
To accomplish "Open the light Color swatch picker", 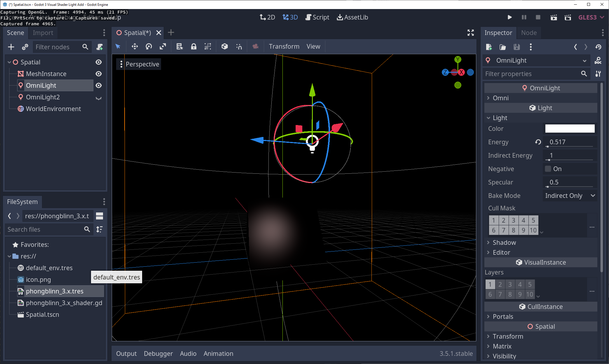I will [x=569, y=128].
